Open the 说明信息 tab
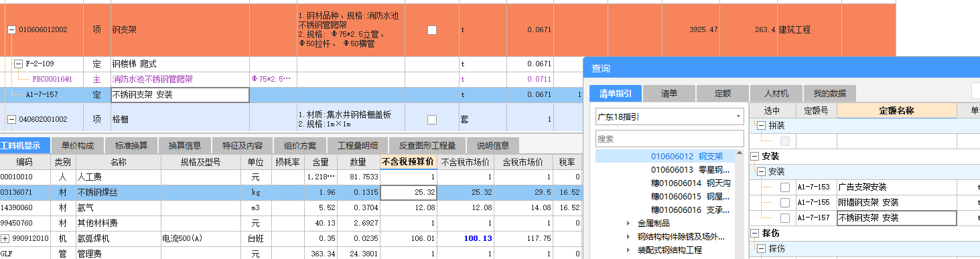The width and height of the screenshot is (980, 259). pos(492,145)
